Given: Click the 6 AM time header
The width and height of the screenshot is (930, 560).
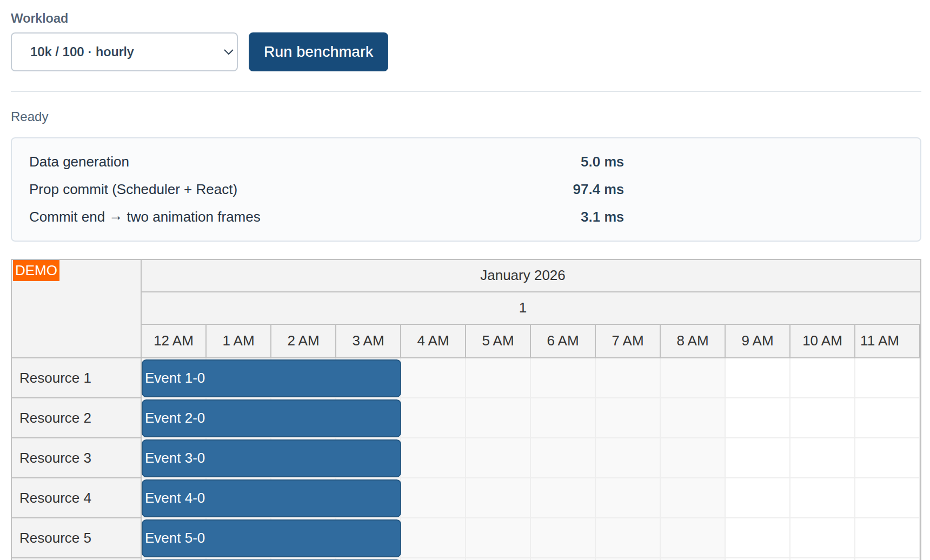Looking at the screenshot, I should 563,341.
